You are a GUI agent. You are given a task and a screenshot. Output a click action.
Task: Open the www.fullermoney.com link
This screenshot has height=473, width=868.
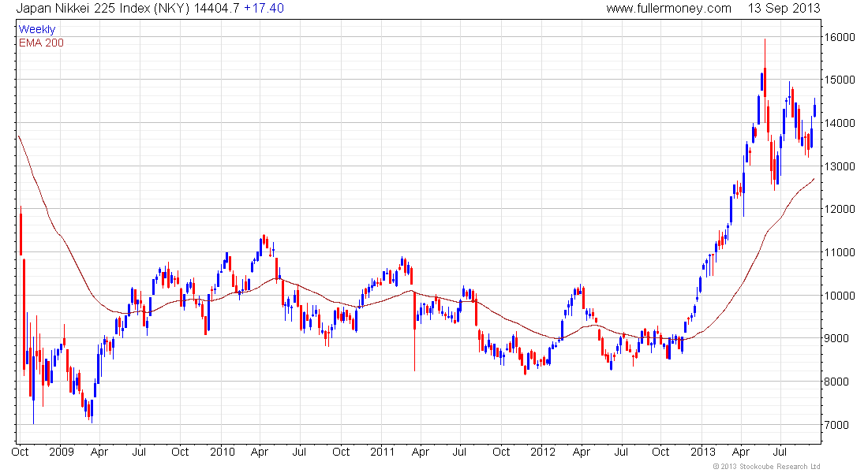click(668, 9)
